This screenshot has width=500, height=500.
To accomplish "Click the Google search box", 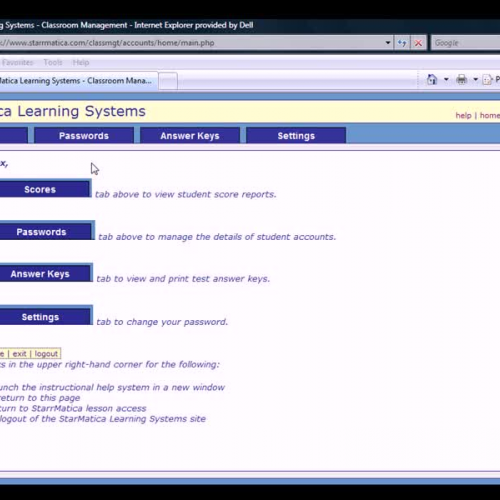I will 466,43.
